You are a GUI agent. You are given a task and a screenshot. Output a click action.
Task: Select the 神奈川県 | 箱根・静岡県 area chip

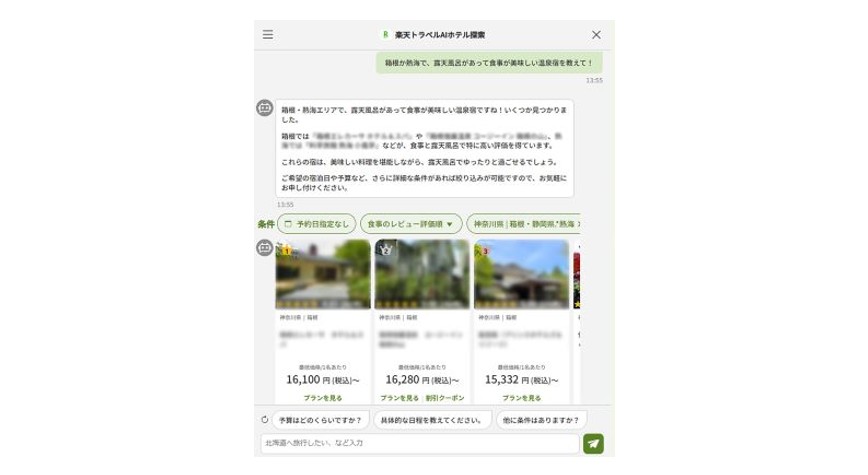pos(524,224)
